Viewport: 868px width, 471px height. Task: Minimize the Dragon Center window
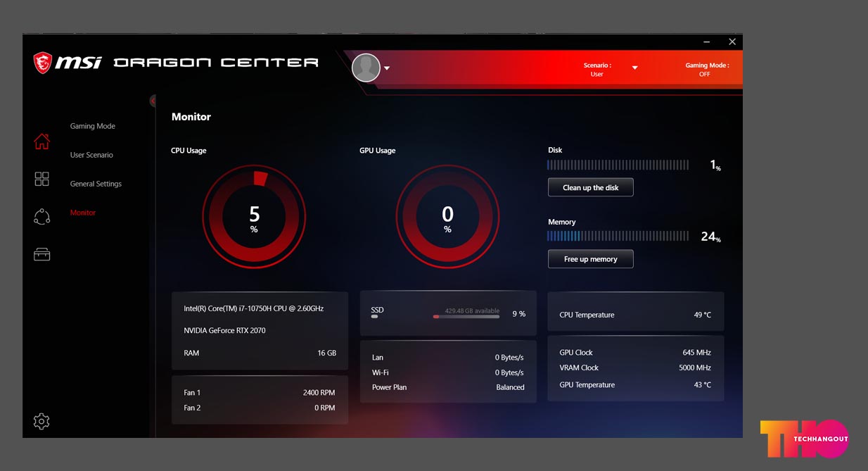pyautogui.click(x=707, y=42)
